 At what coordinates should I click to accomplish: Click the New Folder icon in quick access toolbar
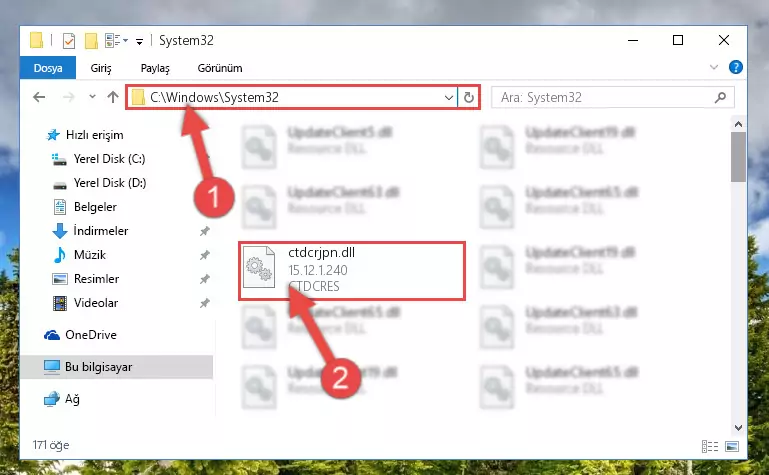91,41
